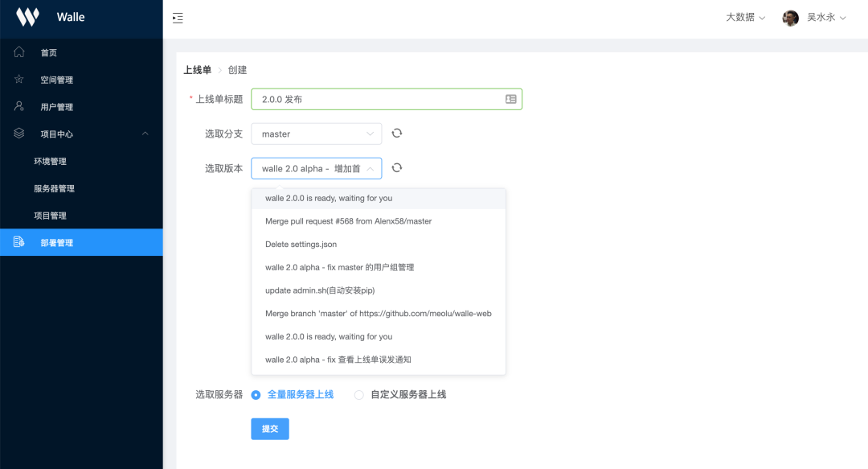Open 服务器管理 in the sidebar
Image resolution: width=868 pixels, height=469 pixels.
(x=54, y=188)
